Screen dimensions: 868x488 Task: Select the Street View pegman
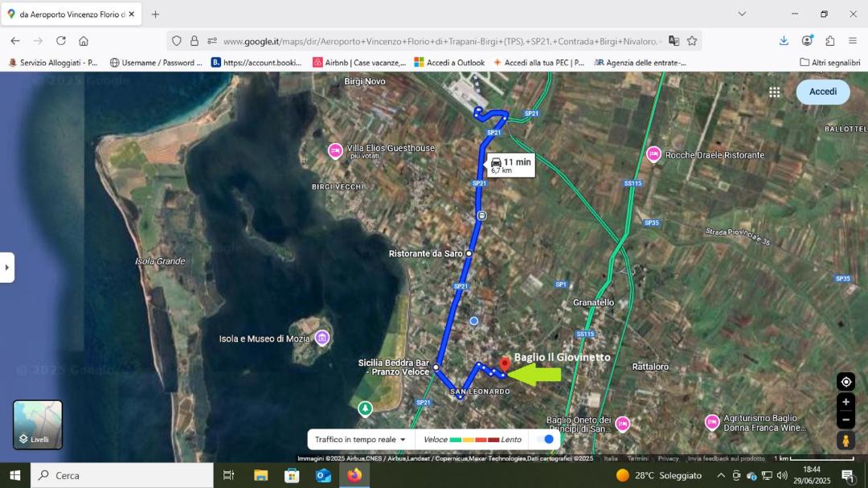click(845, 441)
